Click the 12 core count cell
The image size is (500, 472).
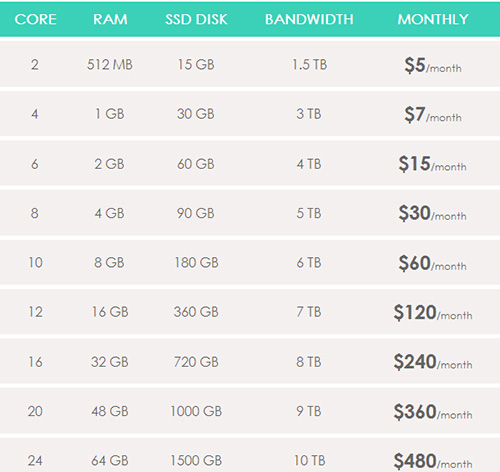35,312
